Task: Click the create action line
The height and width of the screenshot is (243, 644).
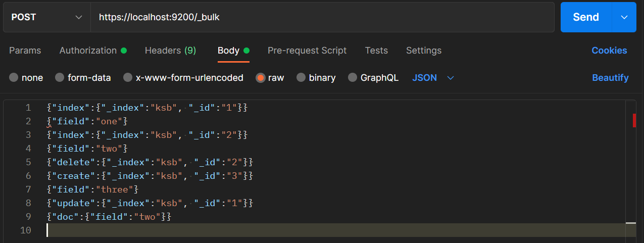Action: pyautogui.click(x=150, y=176)
